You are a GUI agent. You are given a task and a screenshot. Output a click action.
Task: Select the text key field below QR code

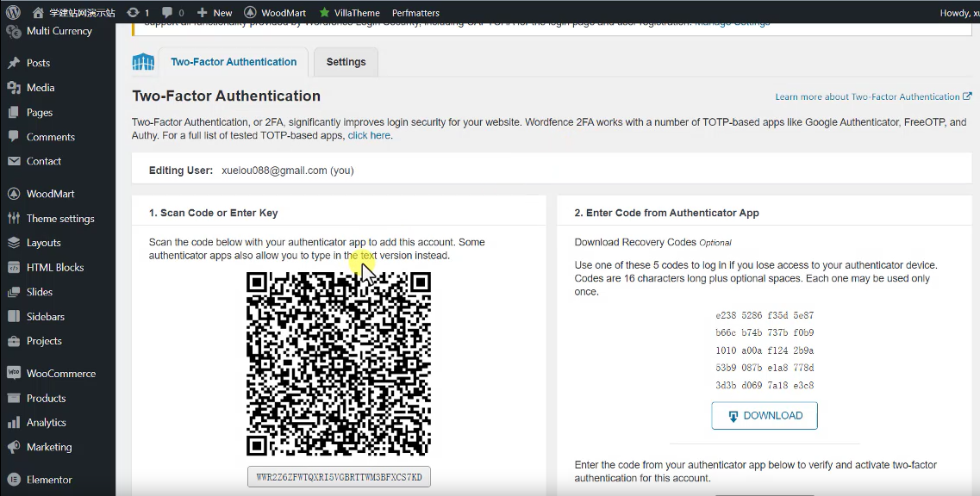click(339, 477)
